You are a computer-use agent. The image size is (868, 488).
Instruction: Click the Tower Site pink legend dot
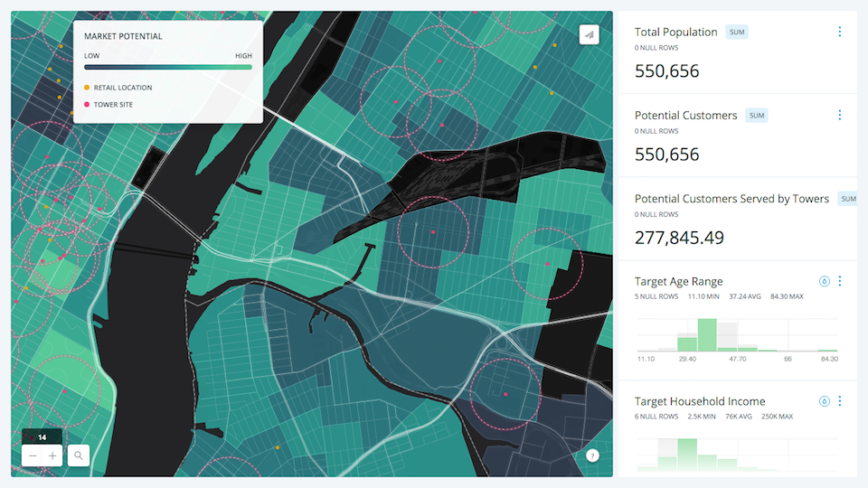pos(87,104)
